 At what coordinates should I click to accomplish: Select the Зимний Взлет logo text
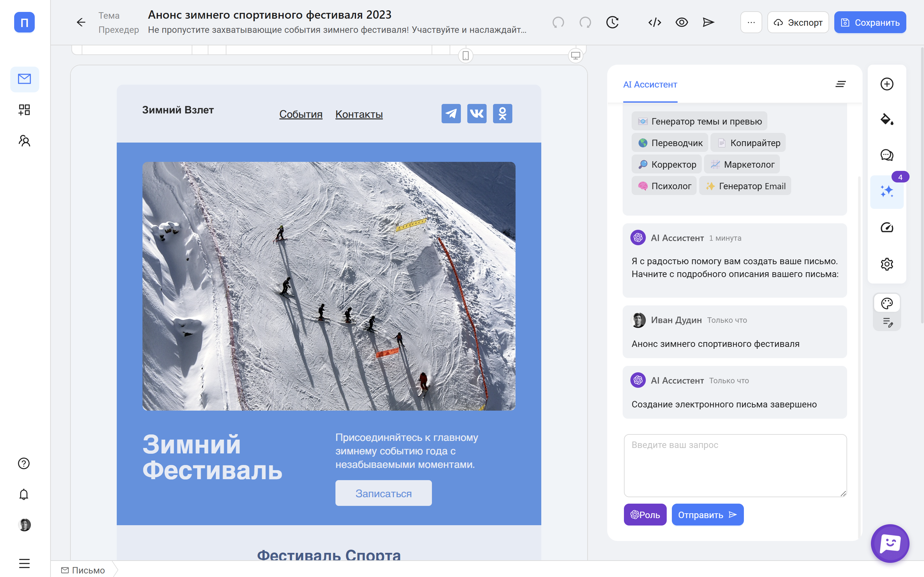click(x=178, y=110)
